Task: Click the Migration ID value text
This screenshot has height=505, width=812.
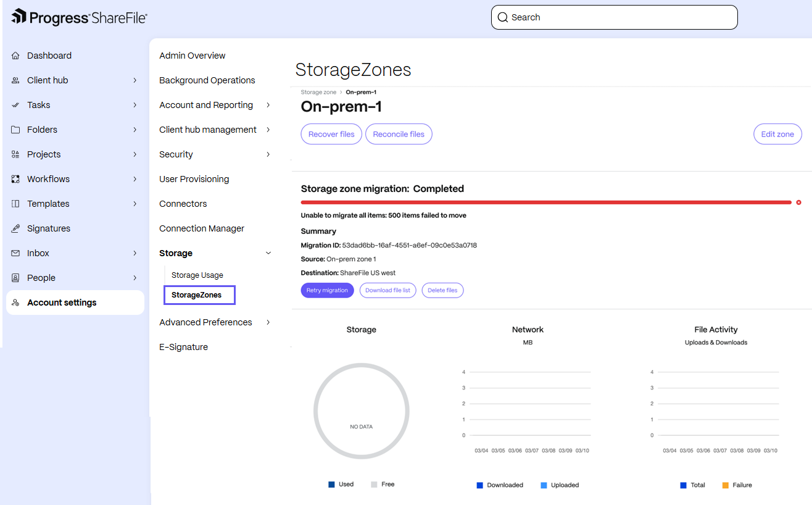Action: (x=410, y=245)
